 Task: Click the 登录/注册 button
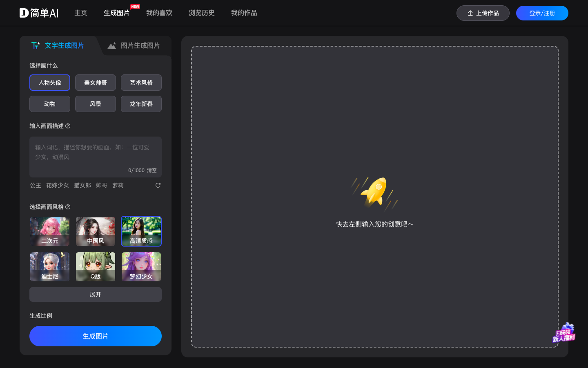pos(542,13)
